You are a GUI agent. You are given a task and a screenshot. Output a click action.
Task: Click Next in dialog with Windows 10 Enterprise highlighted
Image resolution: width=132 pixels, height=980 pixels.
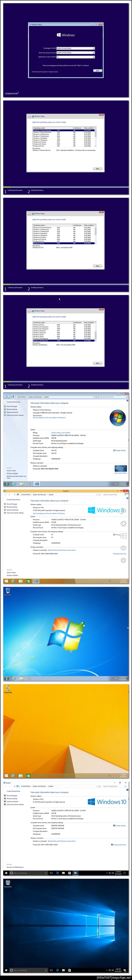(x=97, y=363)
